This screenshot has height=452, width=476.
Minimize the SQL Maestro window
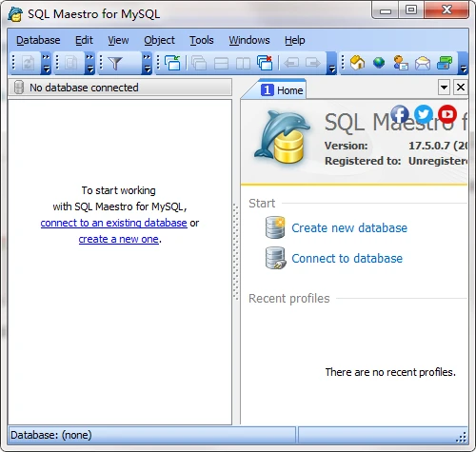[386, 10]
